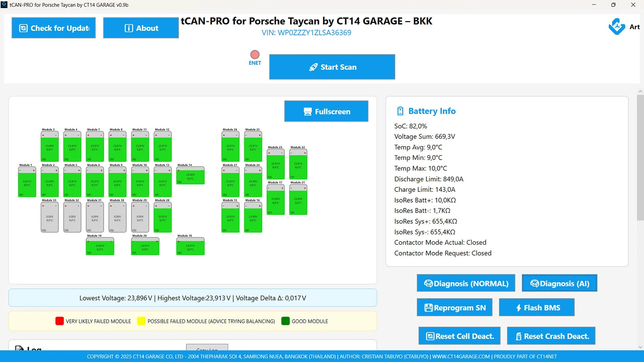The height and width of the screenshot is (362, 644).
Task: Select the Module 15 battery cell
Action: [x=230, y=217]
